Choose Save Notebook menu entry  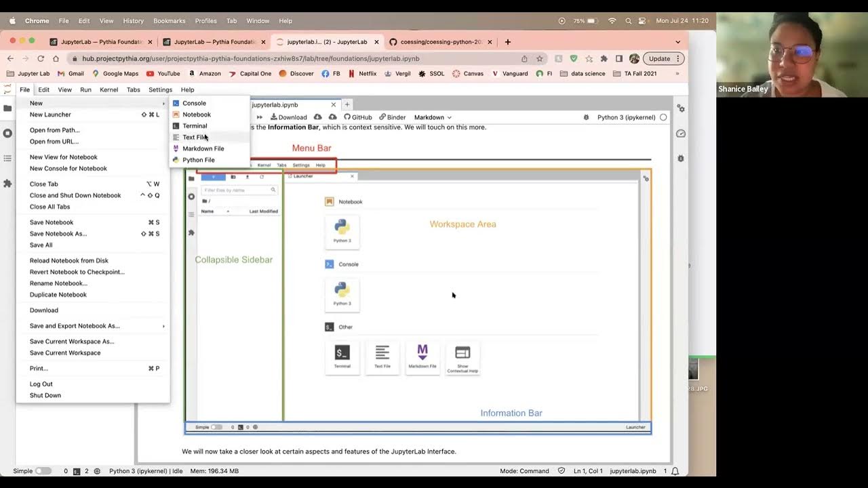point(93,222)
